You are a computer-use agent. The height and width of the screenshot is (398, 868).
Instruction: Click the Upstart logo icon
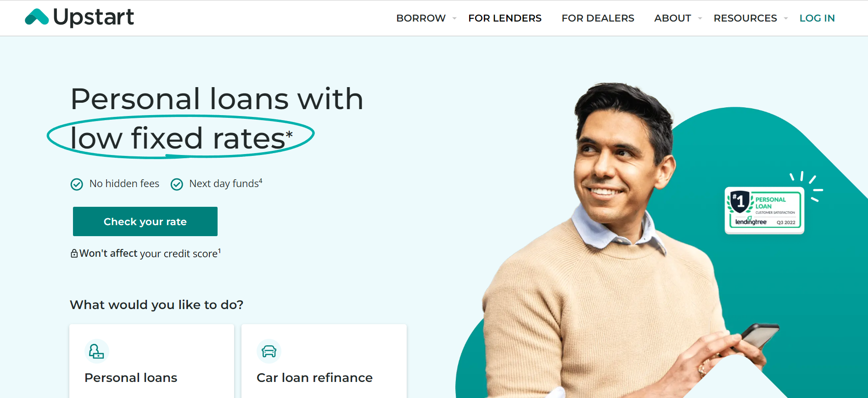pyautogui.click(x=37, y=17)
